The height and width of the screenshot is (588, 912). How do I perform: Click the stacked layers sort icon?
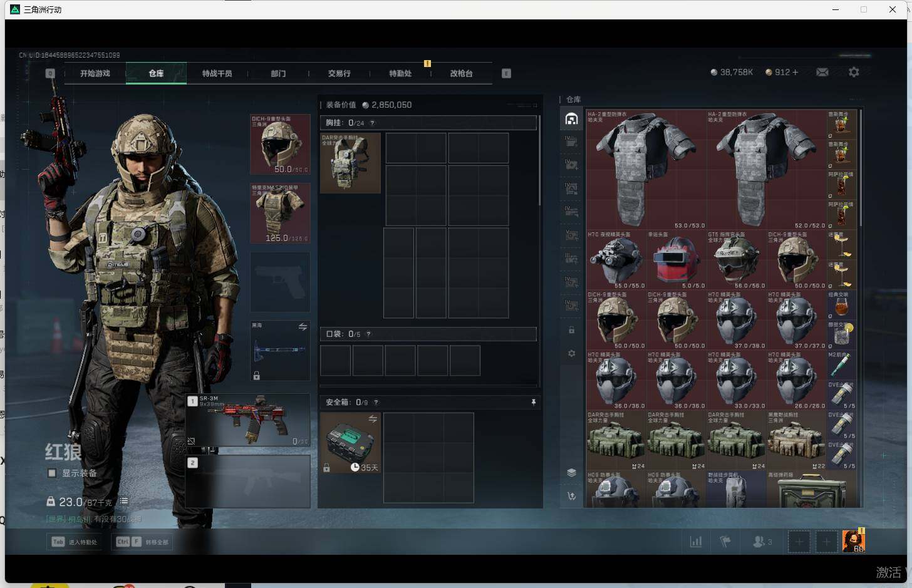(x=571, y=472)
